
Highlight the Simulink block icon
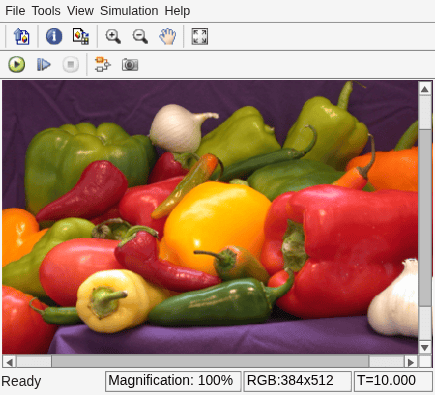pos(102,64)
